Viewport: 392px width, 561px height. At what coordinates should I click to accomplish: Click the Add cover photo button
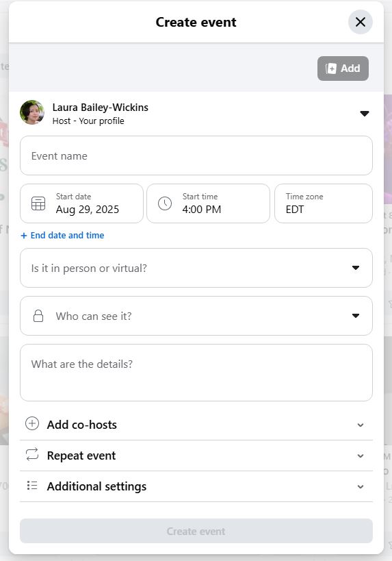(343, 68)
